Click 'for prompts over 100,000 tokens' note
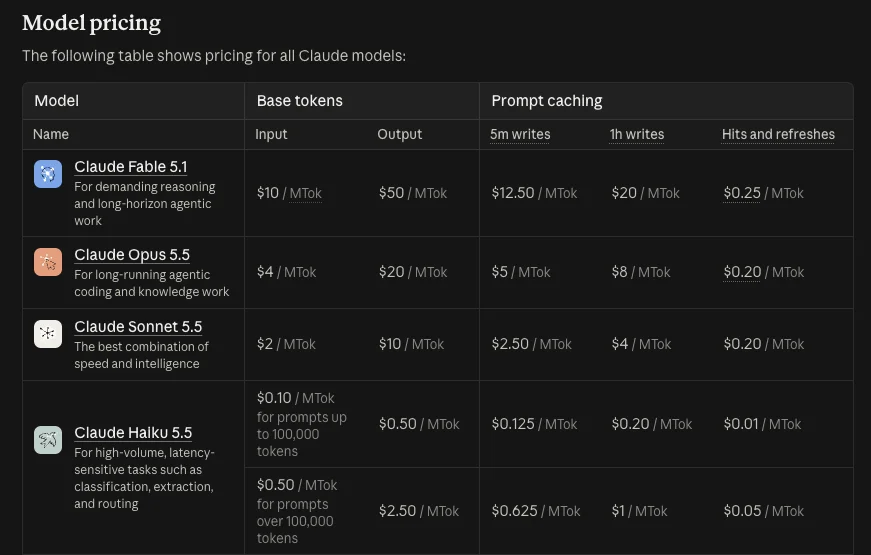Viewport: 871px width, 555px height. (x=295, y=521)
